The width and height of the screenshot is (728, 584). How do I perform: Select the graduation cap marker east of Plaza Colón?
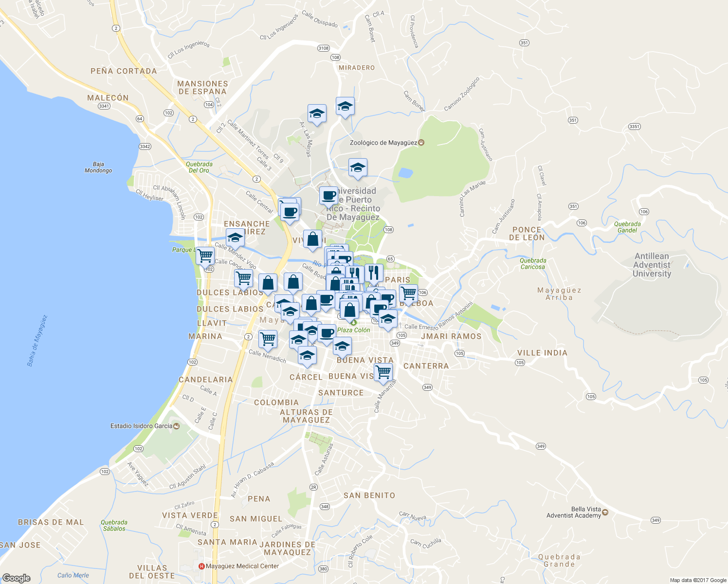point(388,319)
